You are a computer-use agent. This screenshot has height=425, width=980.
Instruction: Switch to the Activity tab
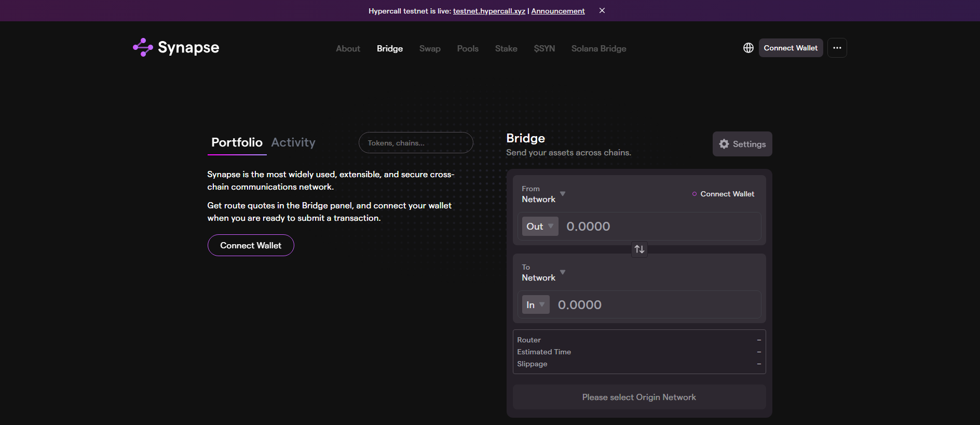click(293, 142)
